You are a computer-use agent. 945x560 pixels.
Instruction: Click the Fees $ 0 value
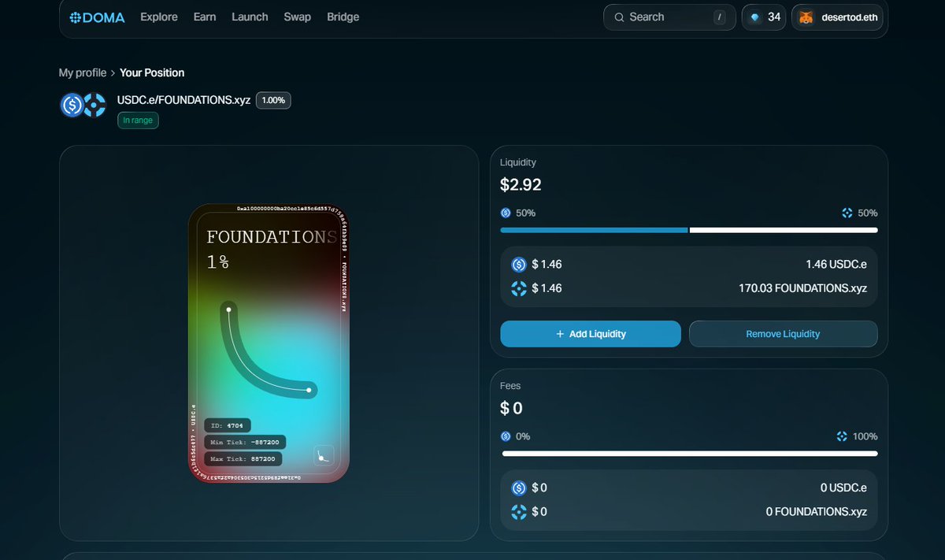tap(511, 408)
